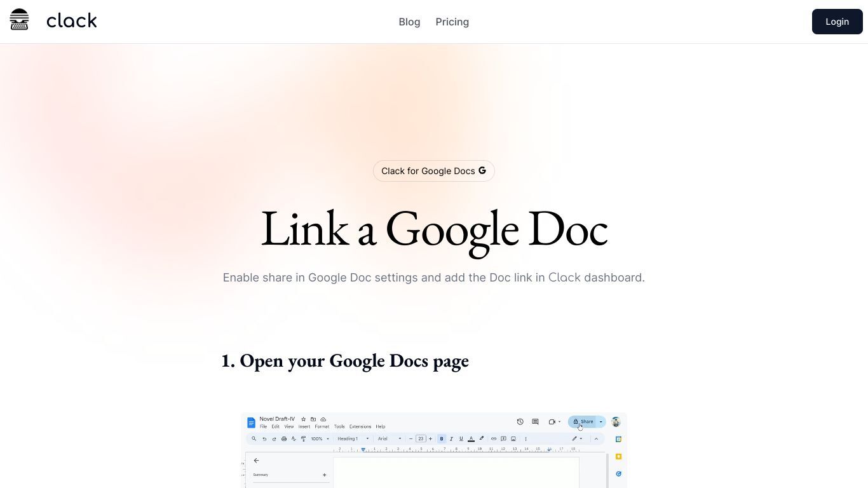This screenshot has width=868, height=488.
Task: Decrease font size with minus button
Action: pyautogui.click(x=410, y=439)
